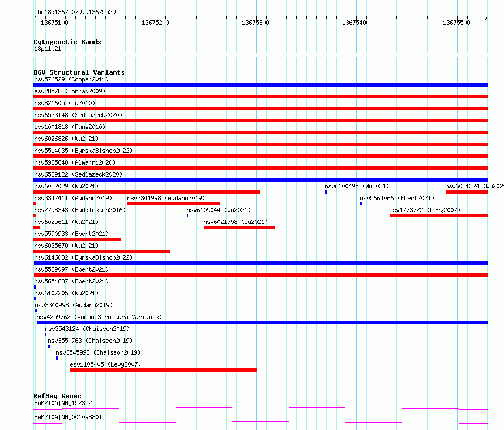Screen dimensions: 504x430
Task: Click the 18p11.21 cytogenetic band label
Action: [x=48, y=49]
